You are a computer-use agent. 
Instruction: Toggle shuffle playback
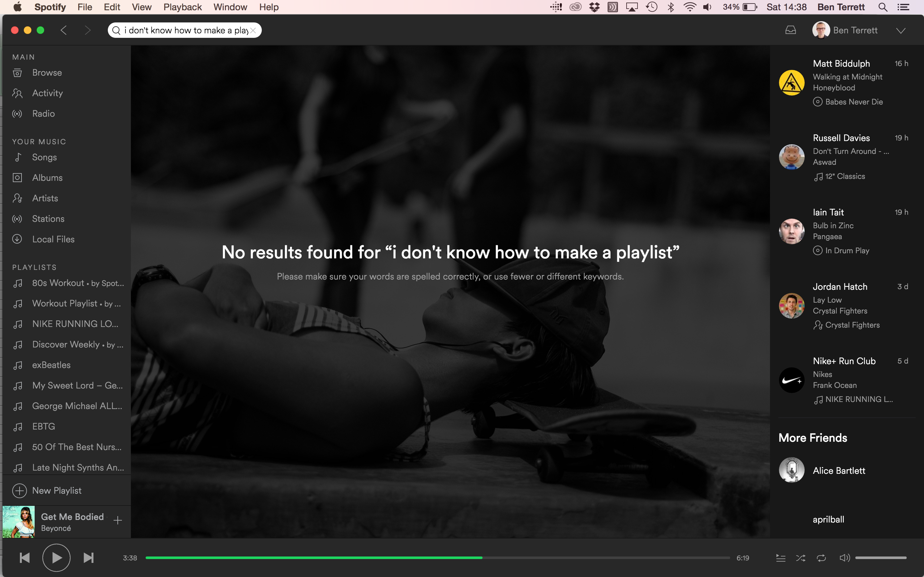(801, 557)
